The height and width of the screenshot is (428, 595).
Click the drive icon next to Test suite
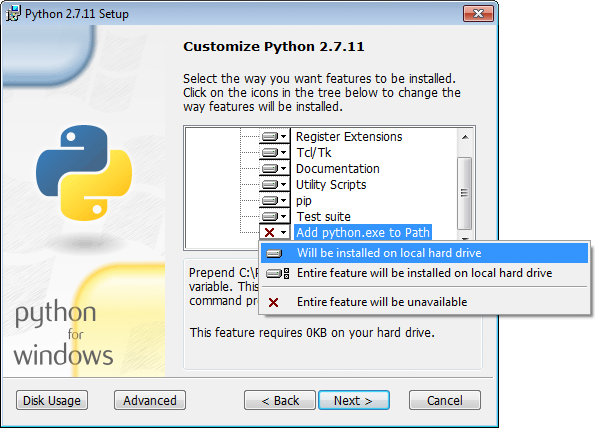[270, 216]
